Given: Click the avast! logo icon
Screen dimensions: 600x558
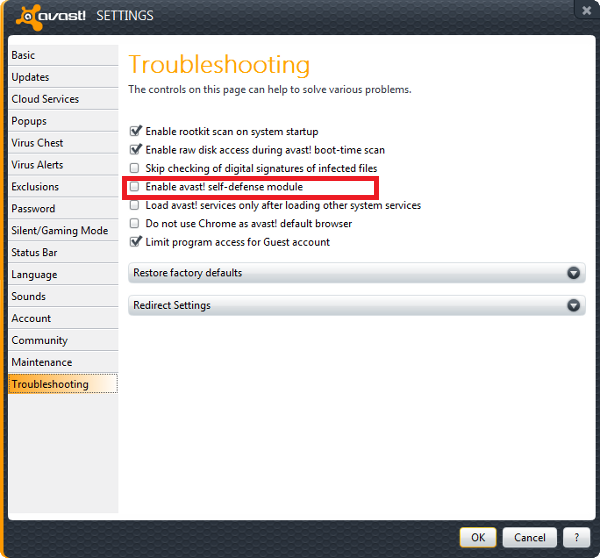Looking at the screenshot, I should click(x=30, y=17).
